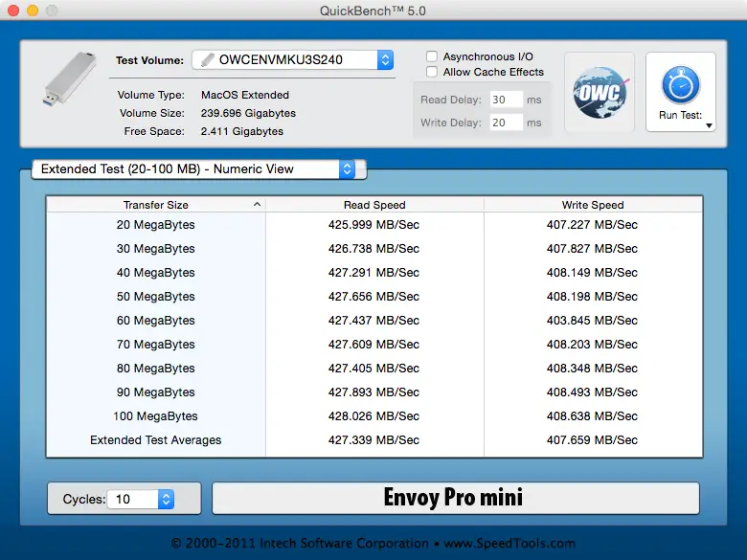This screenshot has width=747, height=560.
Task: Click read speed 427.609 MB/Sec
Action: pyautogui.click(x=373, y=345)
